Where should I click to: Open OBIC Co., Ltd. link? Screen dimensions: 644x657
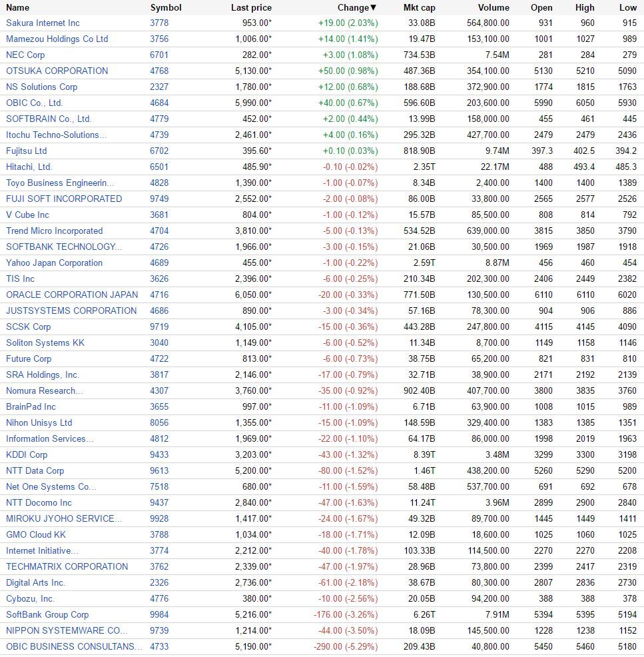pyautogui.click(x=35, y=103)
